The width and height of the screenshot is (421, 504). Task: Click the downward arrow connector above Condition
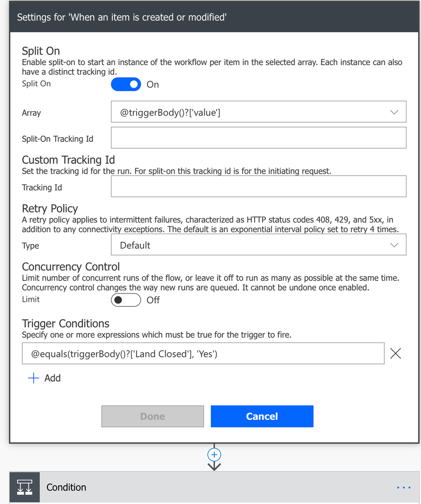tap(214, 467)
